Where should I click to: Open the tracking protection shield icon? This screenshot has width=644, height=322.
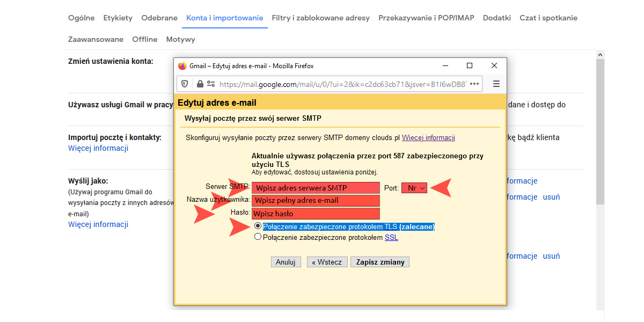[x=185, y=84]
